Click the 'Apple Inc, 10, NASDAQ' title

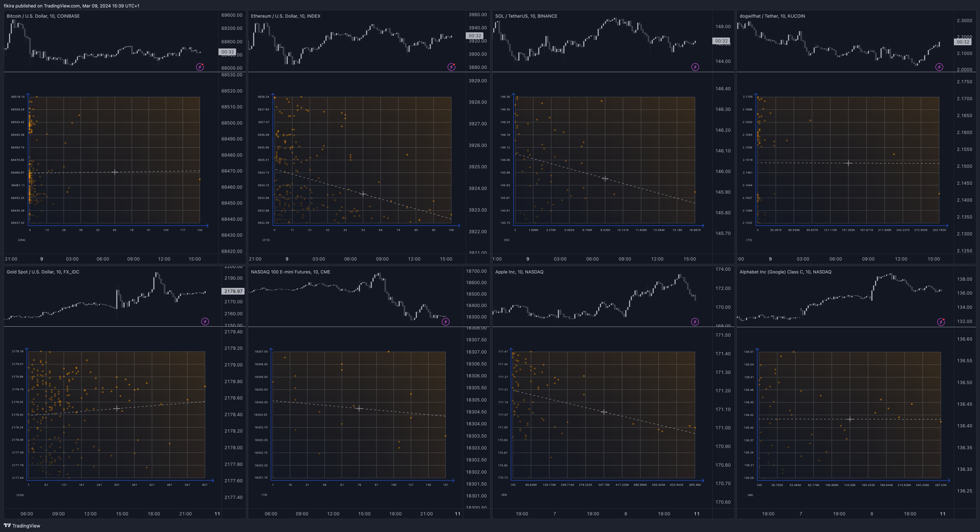[x=519, y=272]
